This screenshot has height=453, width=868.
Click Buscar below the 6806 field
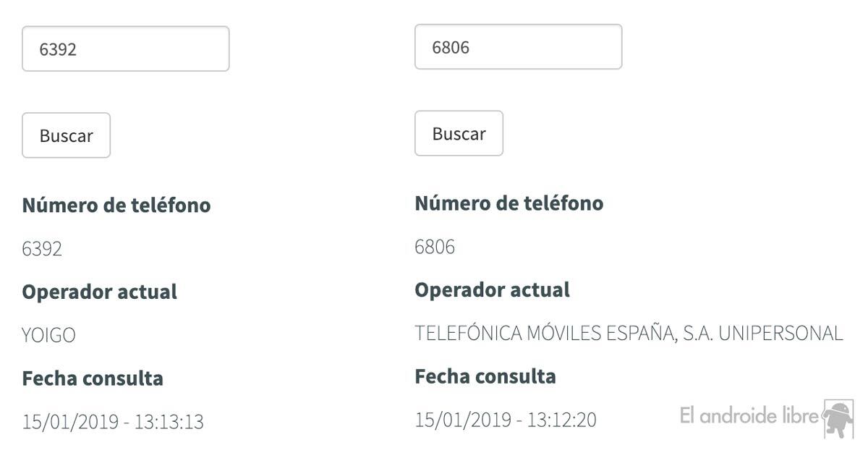pyautogui.click(x=459, y=133)
